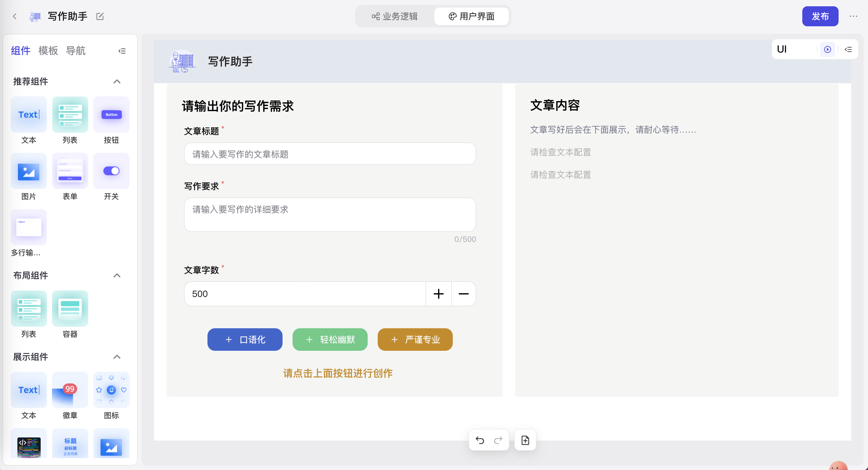This screenshot has height=470, width=868.
Task: Open the 模板 tab in sidebar
Action: pyautogui.click(x=48, y=51)
